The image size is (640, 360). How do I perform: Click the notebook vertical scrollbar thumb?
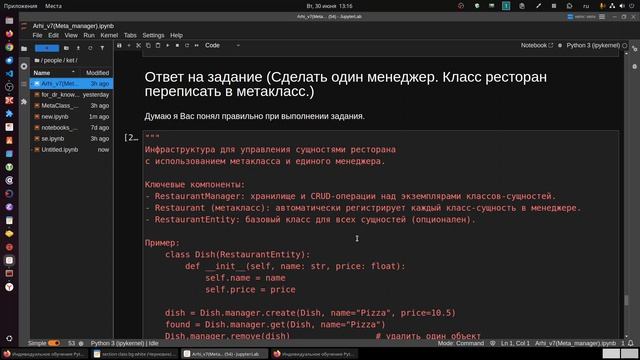click(x=626, y=300)
